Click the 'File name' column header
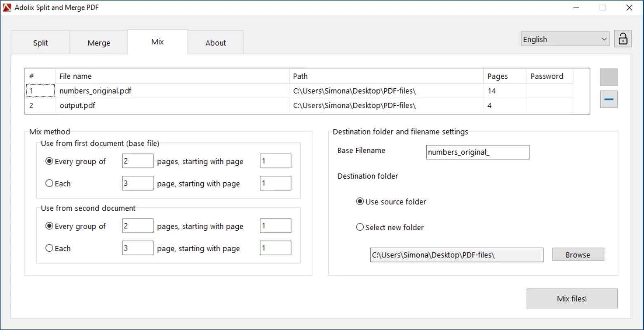The height and width of the screenshot is (330, 644). click(172, 76)
